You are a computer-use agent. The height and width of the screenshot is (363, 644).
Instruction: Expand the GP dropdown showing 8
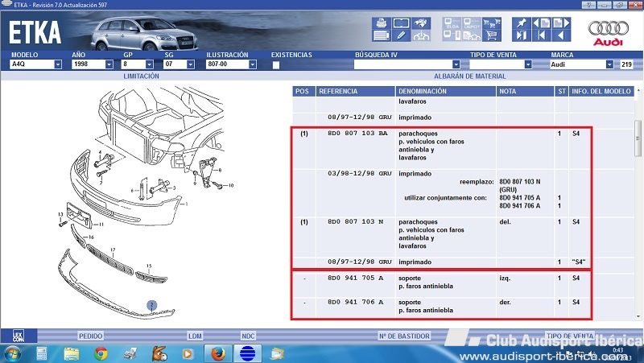pyautogui.click(x=150, y=64)
